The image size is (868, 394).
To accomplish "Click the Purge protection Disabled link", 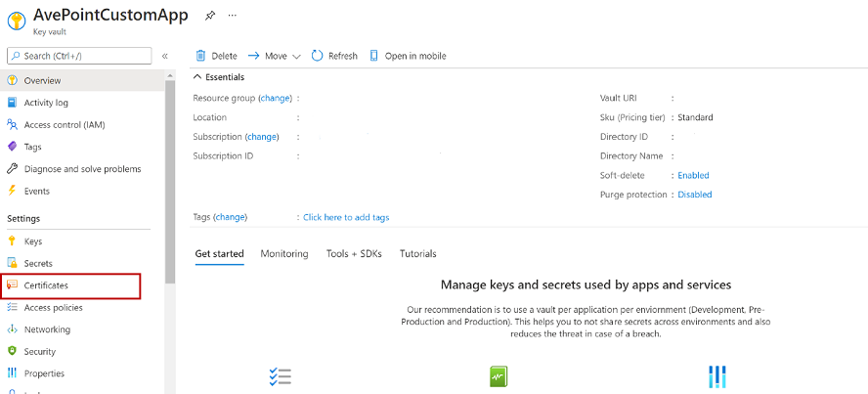I will coord(694,195).
